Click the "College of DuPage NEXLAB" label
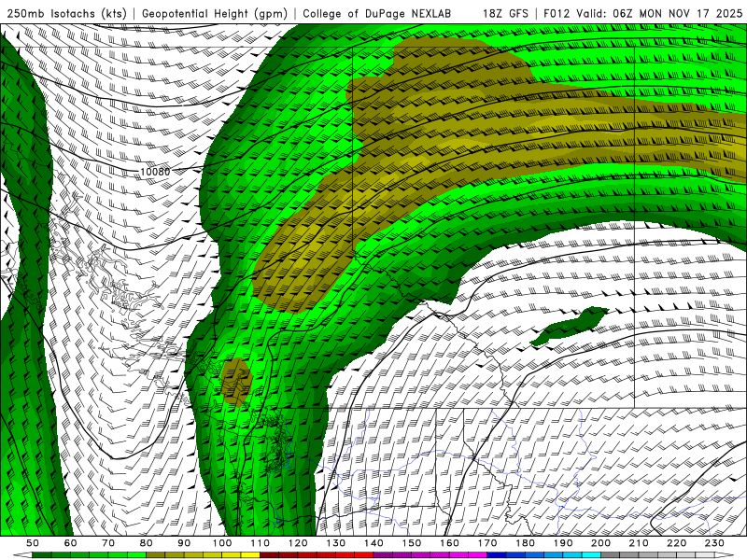Image resolution: width=747 pixels, height=560 pixels. 376,13
